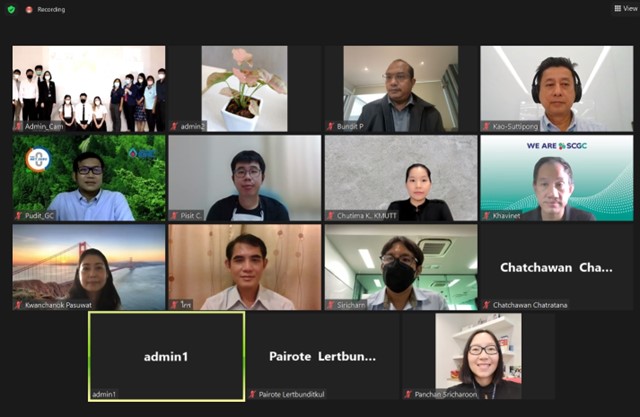Click muted mic icon beside Kao-Suttipong

tap(486, 126)
